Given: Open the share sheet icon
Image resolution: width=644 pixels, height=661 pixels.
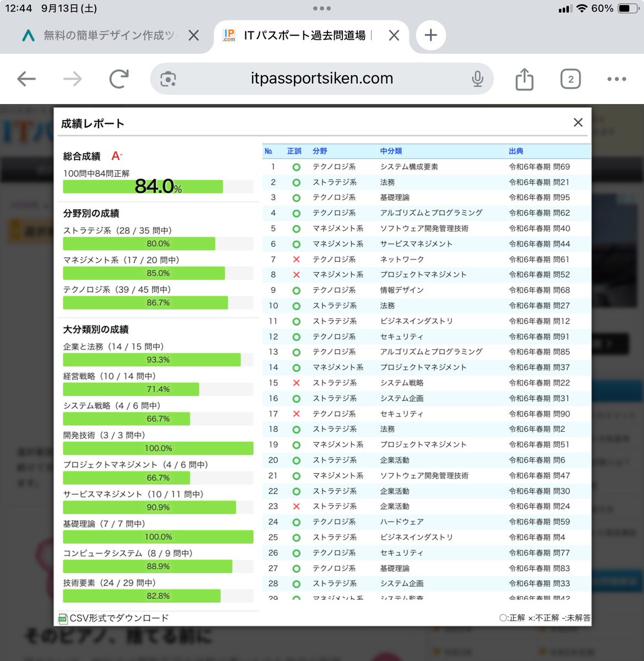Looking at the screenshot, I should pos(525,79).
